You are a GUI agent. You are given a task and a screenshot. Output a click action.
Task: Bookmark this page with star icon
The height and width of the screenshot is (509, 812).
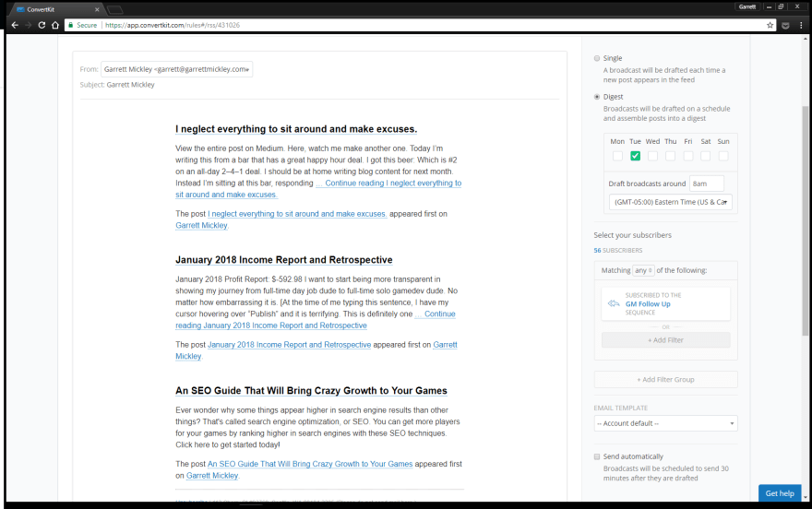coord(770,25)
